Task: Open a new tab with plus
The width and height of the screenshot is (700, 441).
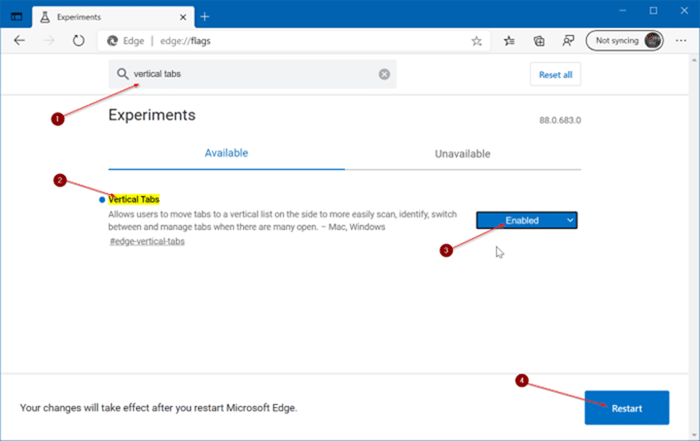Action: pos(204,17)
